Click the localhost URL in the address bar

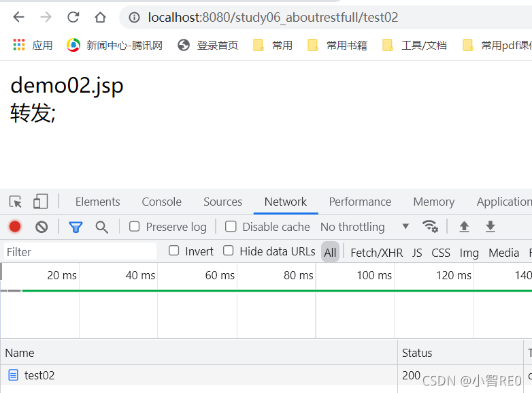273,17
